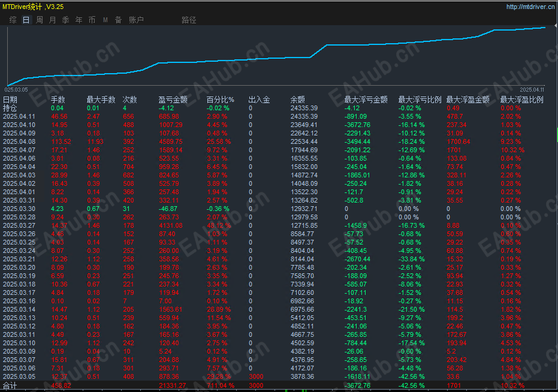The image size is (558, 392).
Task: Click the 持仓 open positions row
Action: click(279, 108)
